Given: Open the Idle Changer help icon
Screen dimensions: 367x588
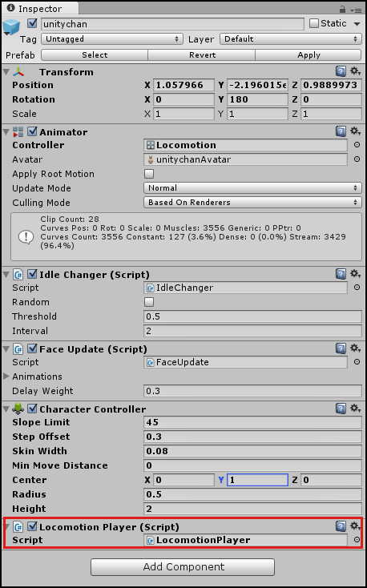Looking at the screenshot, I should click(x=341, y=274).
